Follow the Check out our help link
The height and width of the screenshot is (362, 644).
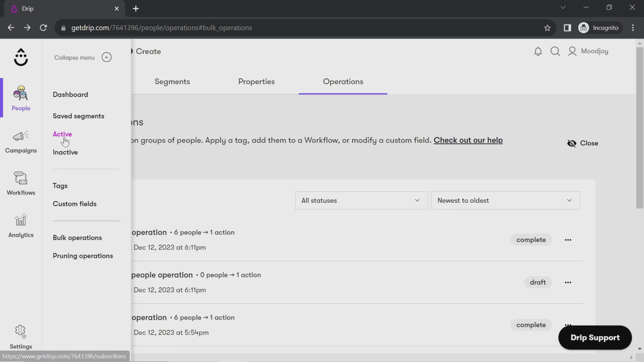click(x=468, y=140)
